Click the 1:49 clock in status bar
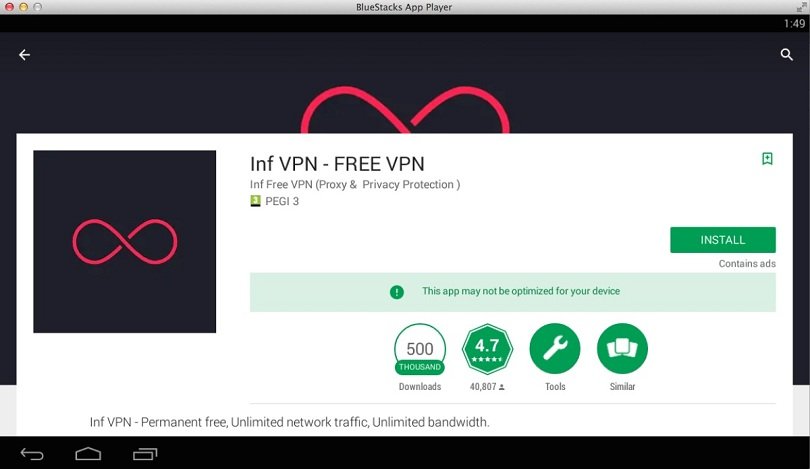Screen dimensions: 810x469 point(794,23)
